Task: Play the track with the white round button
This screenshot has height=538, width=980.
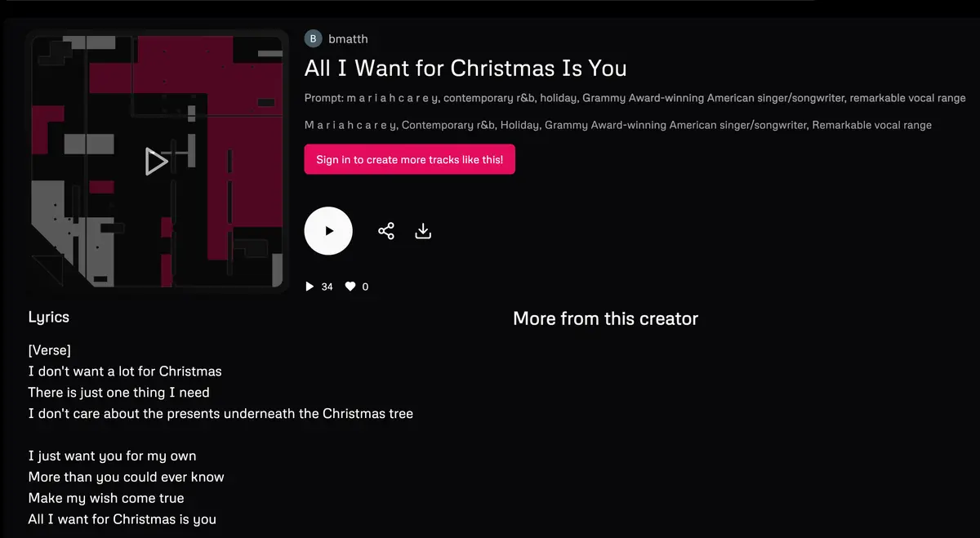Action: tap(328, 231)
